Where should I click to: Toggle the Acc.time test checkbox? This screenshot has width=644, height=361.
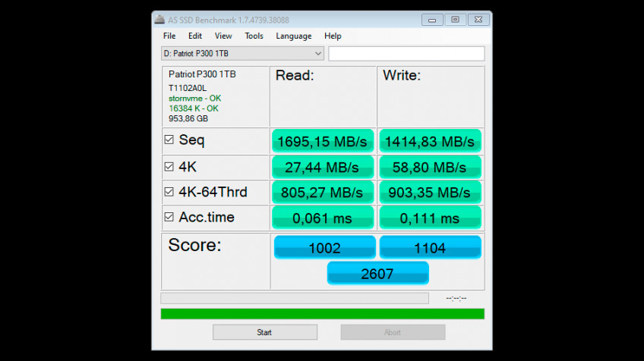click(169, 217)
